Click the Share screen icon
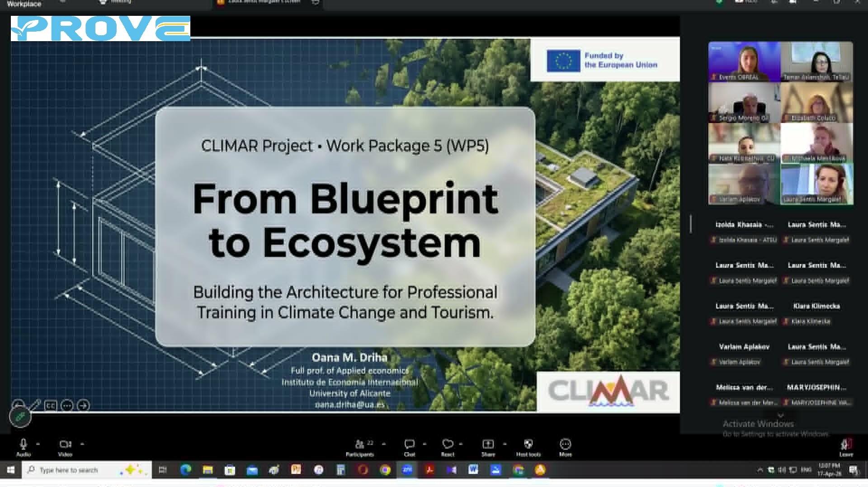Image resolution: width=868 pixels, height=487 pixels. 488,445
